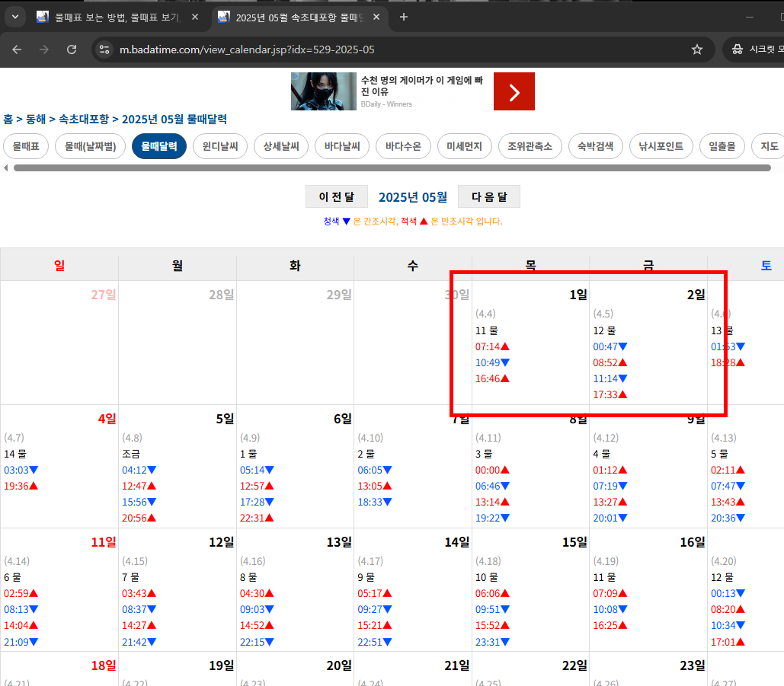Open 동해 breadcrumb link
The width and height of the screenshot is (784, 686).
click(x=36, y=120)
